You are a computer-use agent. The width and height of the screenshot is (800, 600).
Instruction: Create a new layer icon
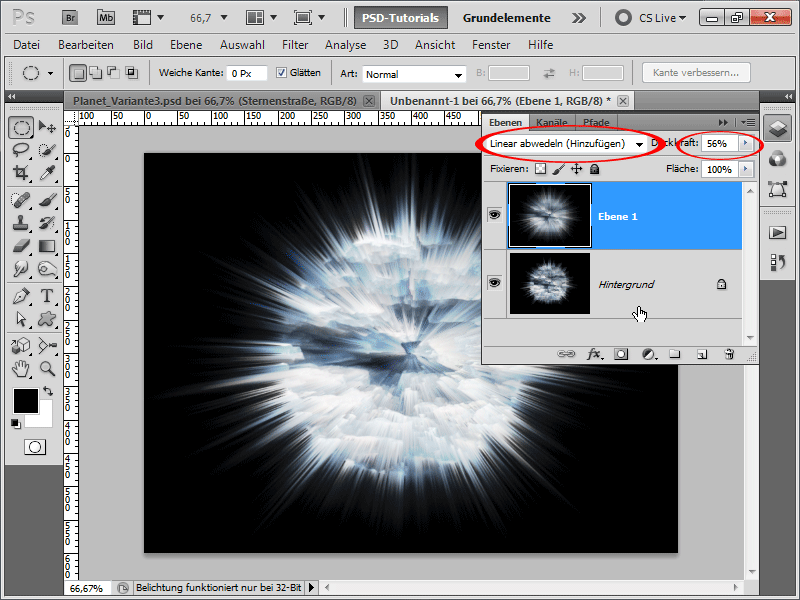point(702,354)
